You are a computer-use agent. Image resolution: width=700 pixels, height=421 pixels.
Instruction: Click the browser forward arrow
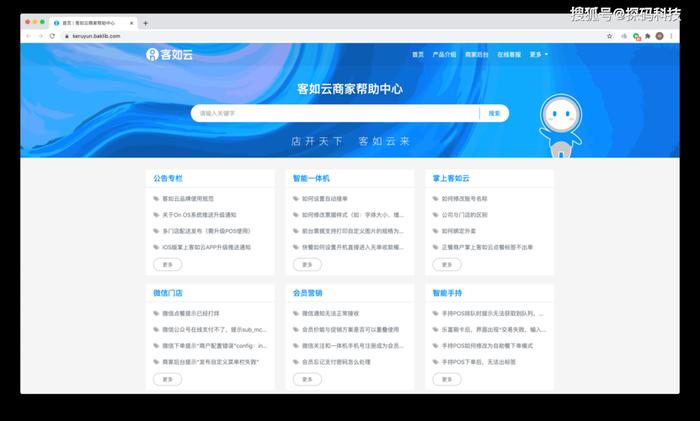(40, 36)
